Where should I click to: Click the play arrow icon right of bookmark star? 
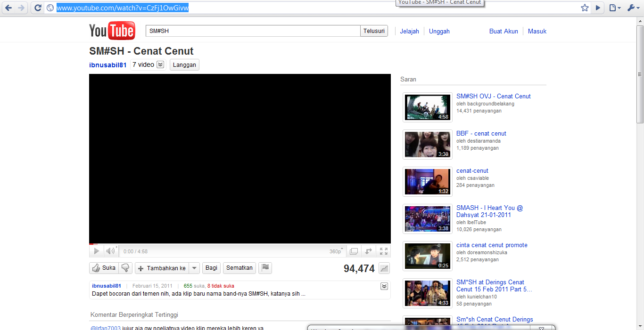pos(598,8)
